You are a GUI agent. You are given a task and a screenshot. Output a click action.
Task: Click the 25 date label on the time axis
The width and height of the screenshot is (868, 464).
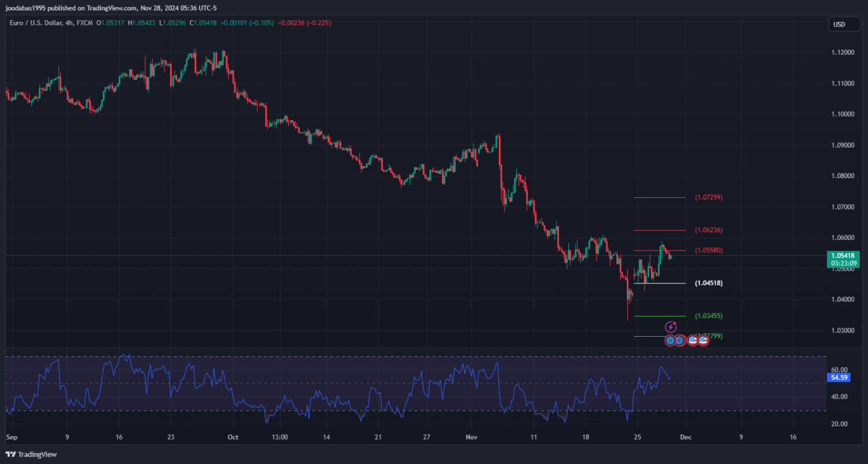[x=637, y=437]
